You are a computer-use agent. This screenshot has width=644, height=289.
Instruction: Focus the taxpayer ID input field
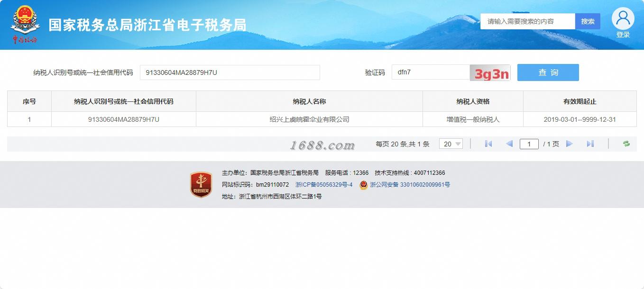click(230, 72)
